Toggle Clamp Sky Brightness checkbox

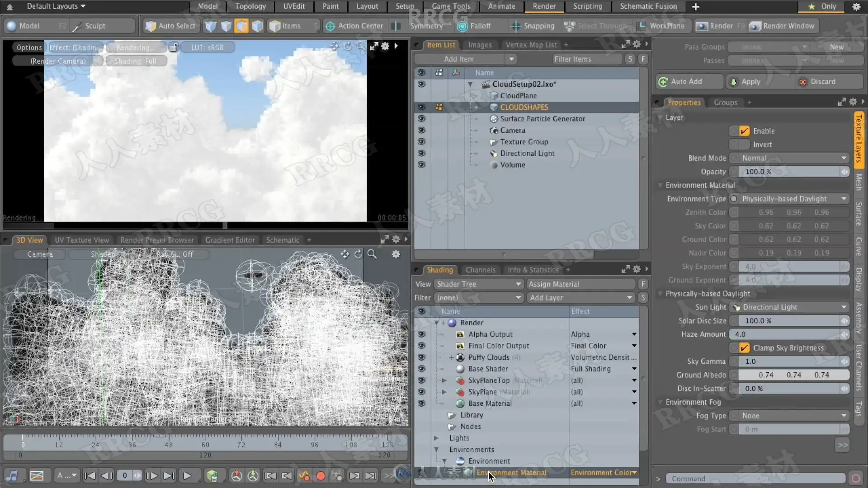pos(744,348)
